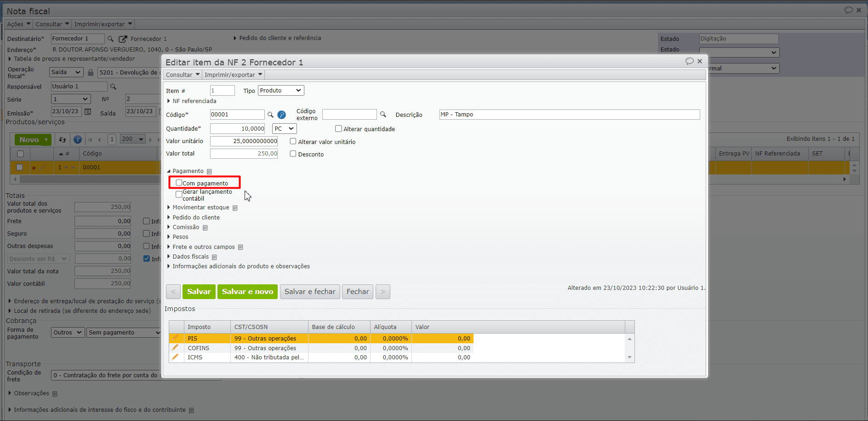Go to first page of products grid
The height and width of the screenshot is (421, 868).
click(90, 139)
